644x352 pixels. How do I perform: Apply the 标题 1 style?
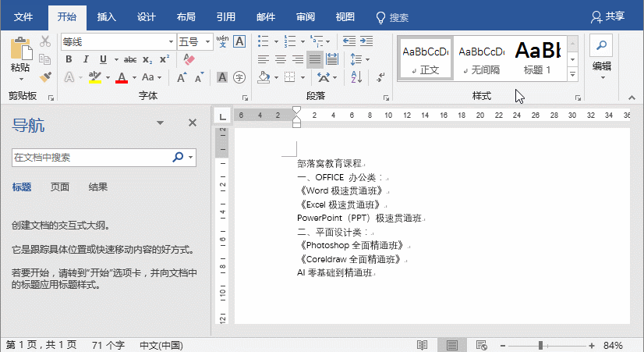click(537, 57)
